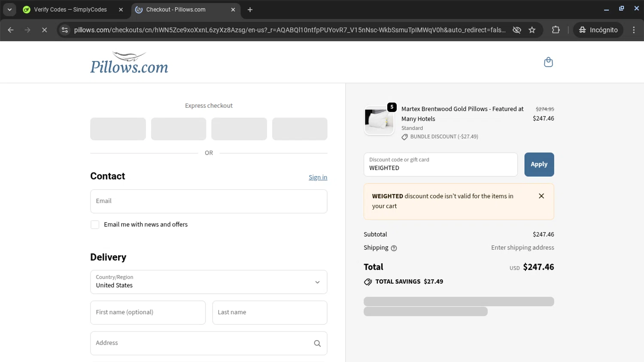644x362 pixels.
Task: Click the third express checkout placeholder button
Action: (x=239, y=129)
